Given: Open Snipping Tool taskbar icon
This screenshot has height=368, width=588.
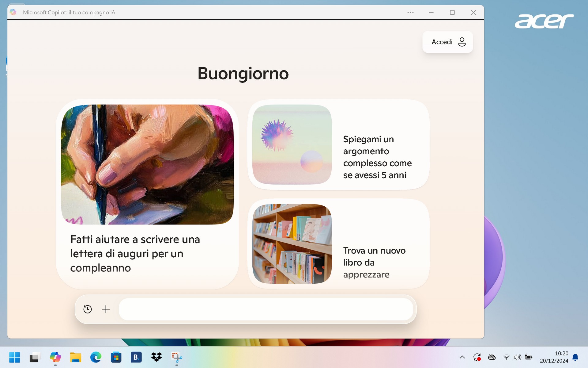Looking at the screenshot, I should 177,357.
